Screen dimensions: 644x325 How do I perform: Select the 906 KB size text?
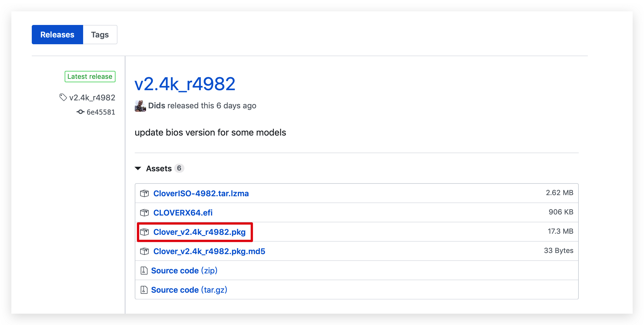(x=561, y=212)
